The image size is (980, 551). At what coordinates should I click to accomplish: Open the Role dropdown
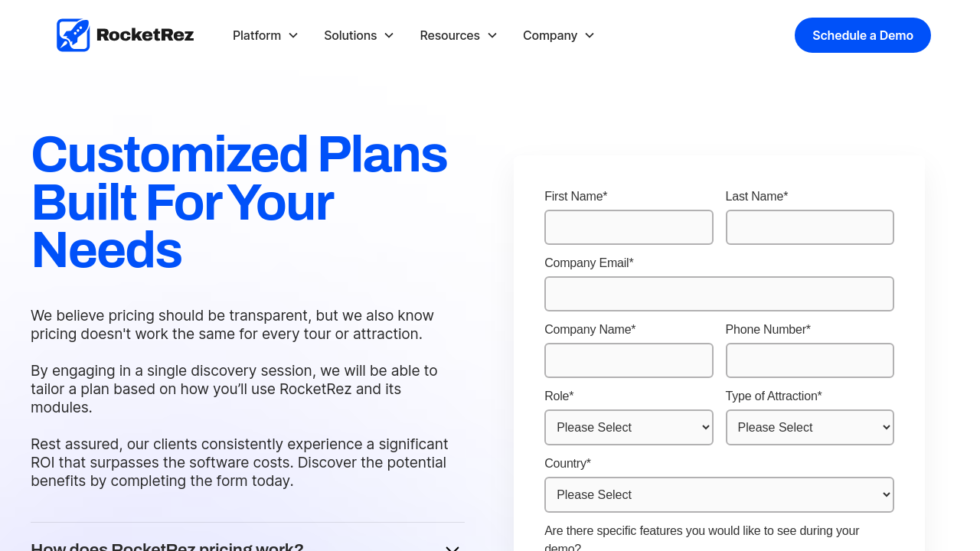coord(629,427)
